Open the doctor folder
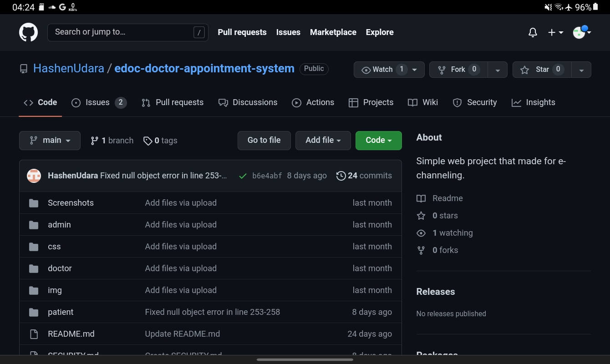 (60, 268)
